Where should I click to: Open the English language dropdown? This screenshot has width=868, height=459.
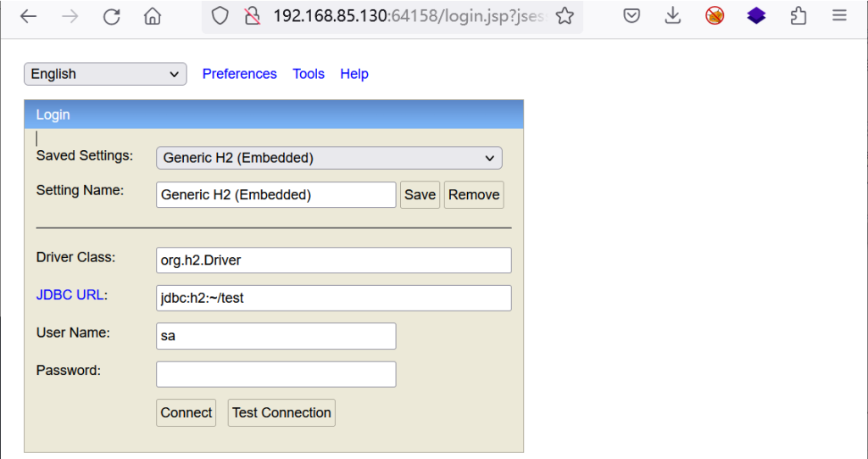tap(105, 74)
